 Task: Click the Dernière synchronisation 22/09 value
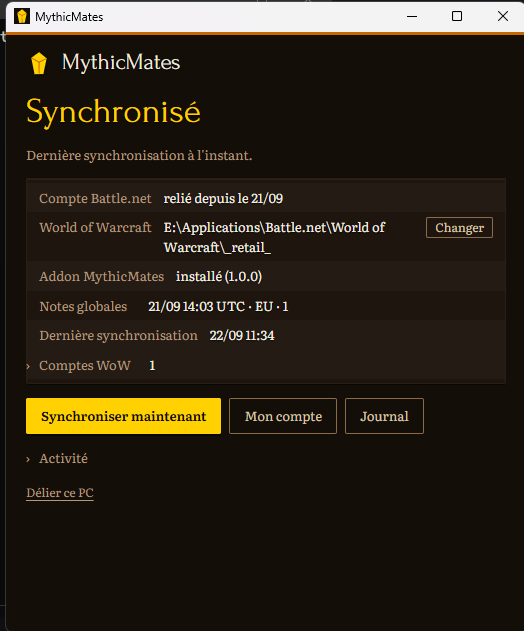242,336
